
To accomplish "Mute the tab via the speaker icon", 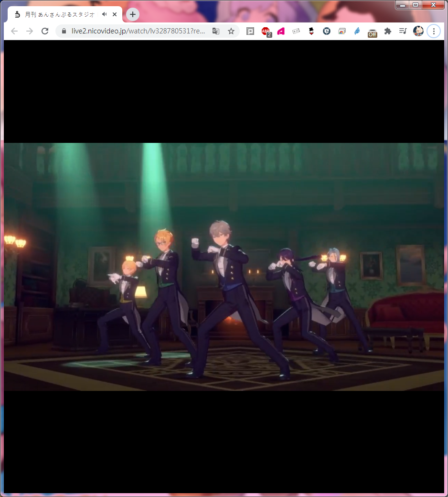I will pos(104,14).
